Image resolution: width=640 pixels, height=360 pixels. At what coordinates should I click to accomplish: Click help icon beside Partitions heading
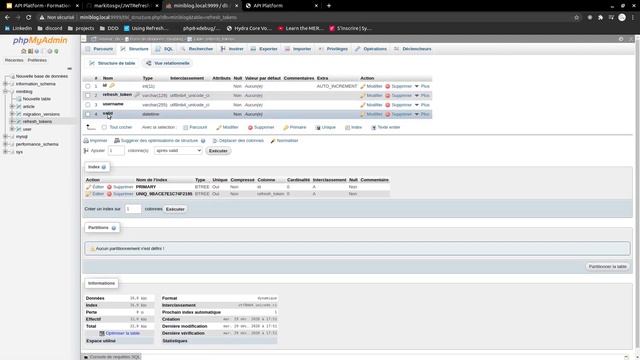(x=114, y=228)
